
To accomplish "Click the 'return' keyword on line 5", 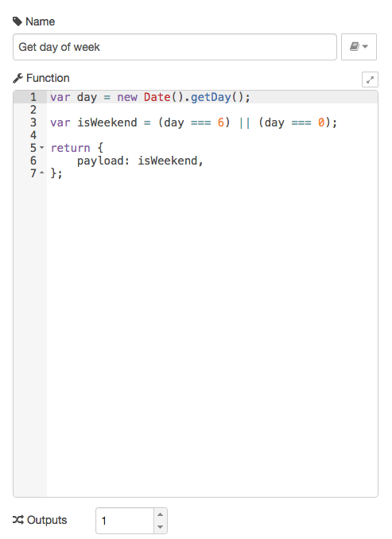I will (71, 148).
